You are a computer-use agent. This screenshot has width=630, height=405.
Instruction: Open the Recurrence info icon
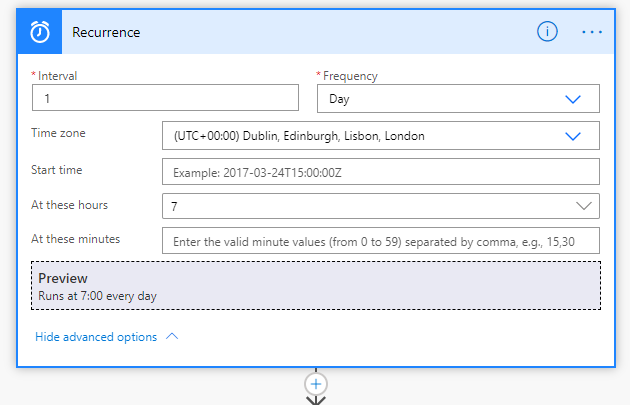click(x=547, y=32)
